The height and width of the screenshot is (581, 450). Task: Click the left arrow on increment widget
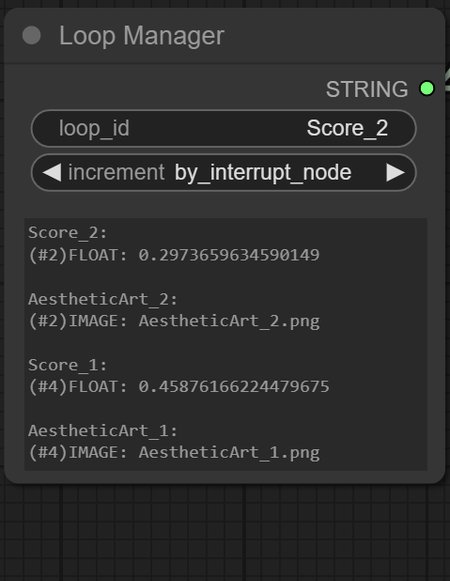tap(52, 173)
